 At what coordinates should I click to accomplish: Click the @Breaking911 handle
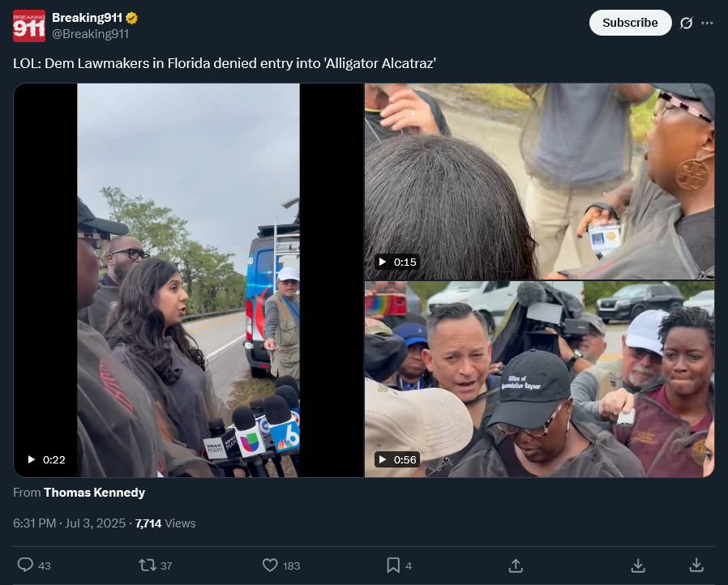click(x=90, y=34)
